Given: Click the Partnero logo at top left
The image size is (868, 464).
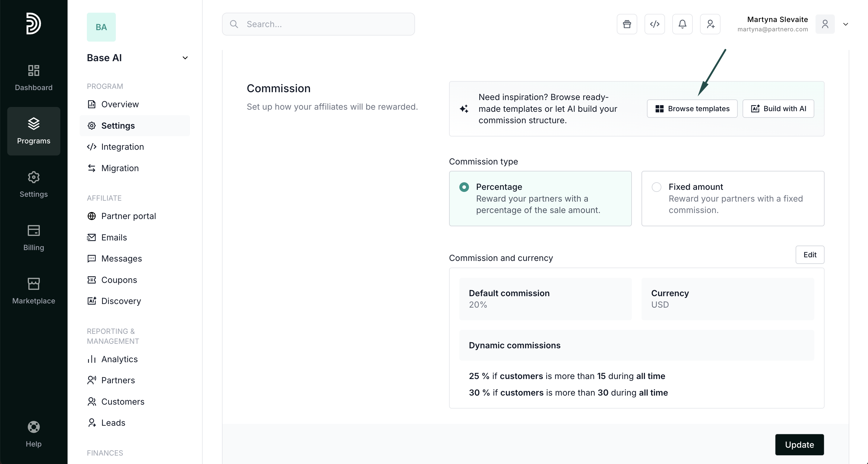Looking at the screenshot, I should 34,23.
